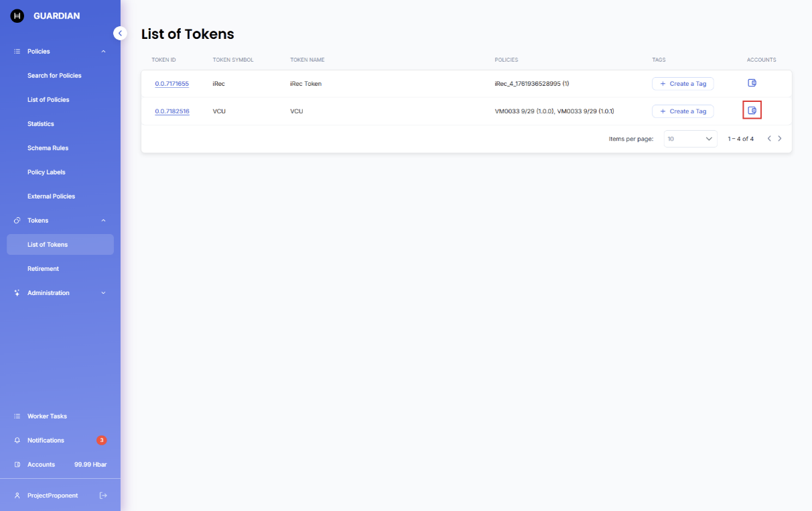
Task: Go to next page of tokens
Action: pyautogui.click(x=780, y=139)
